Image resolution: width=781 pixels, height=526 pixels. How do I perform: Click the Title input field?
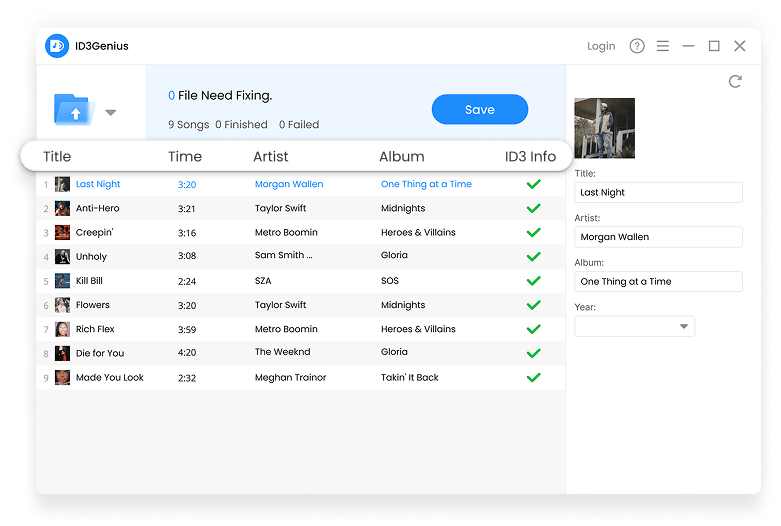click(x=658, y=192)
